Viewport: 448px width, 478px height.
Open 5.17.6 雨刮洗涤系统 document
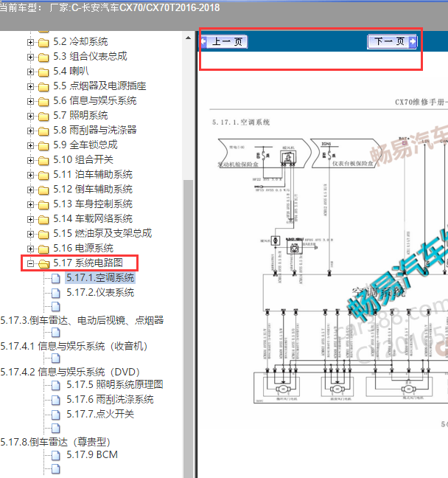(x=110, y=399)
